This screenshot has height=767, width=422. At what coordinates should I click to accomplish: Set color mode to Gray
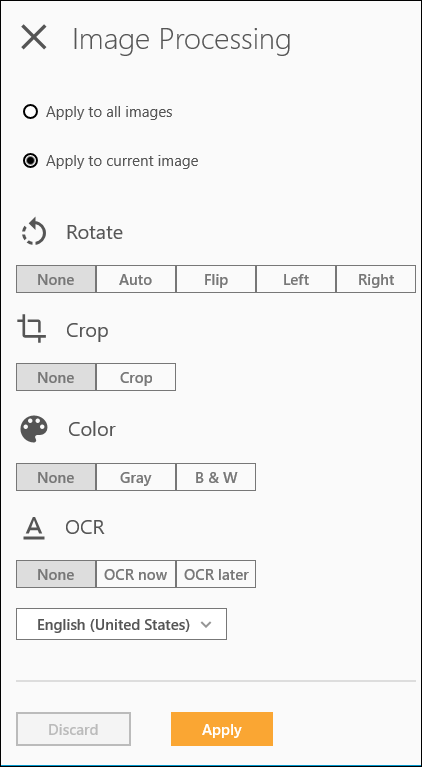coord(136,477)
